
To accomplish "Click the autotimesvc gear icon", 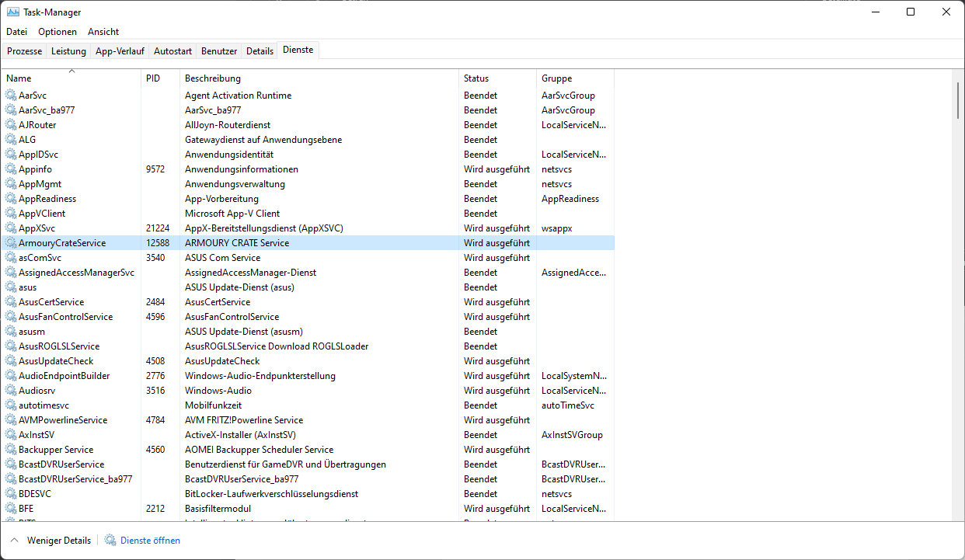I will click(x=11, y=405).
